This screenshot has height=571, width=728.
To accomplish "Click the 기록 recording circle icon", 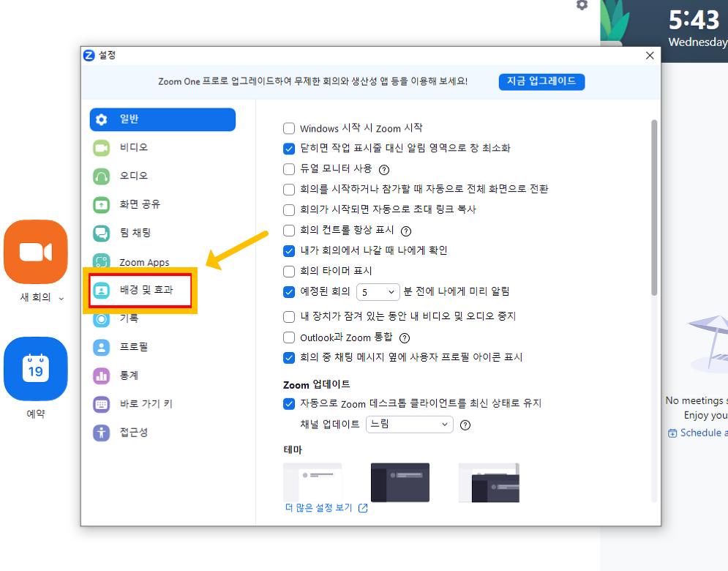I will [101, 319].
